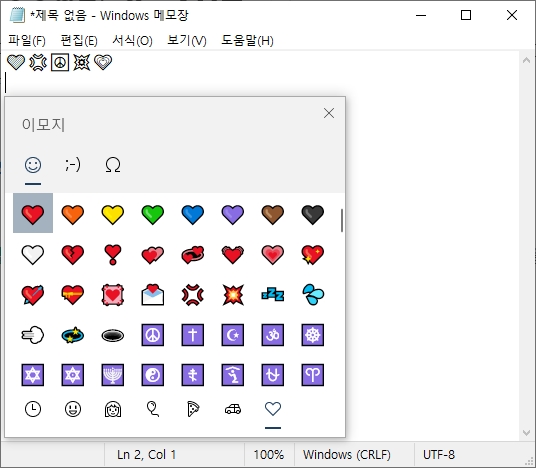Show recently used emoji clock category
This screenshot has height=468, width=536.
[x=33, y=409]
